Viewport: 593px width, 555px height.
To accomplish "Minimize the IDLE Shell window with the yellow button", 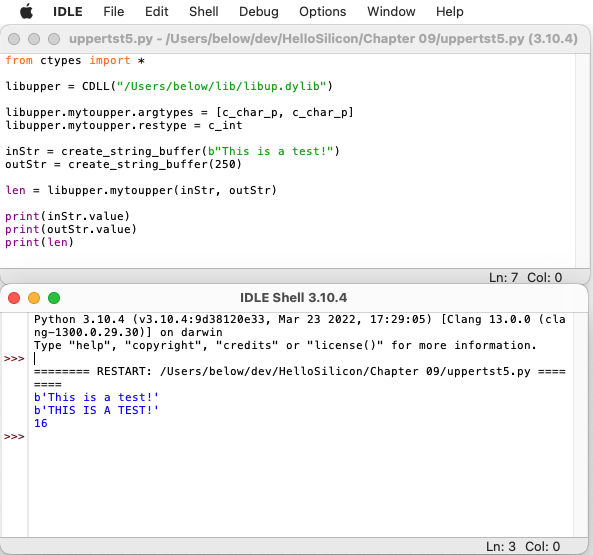I will point(34,298).
